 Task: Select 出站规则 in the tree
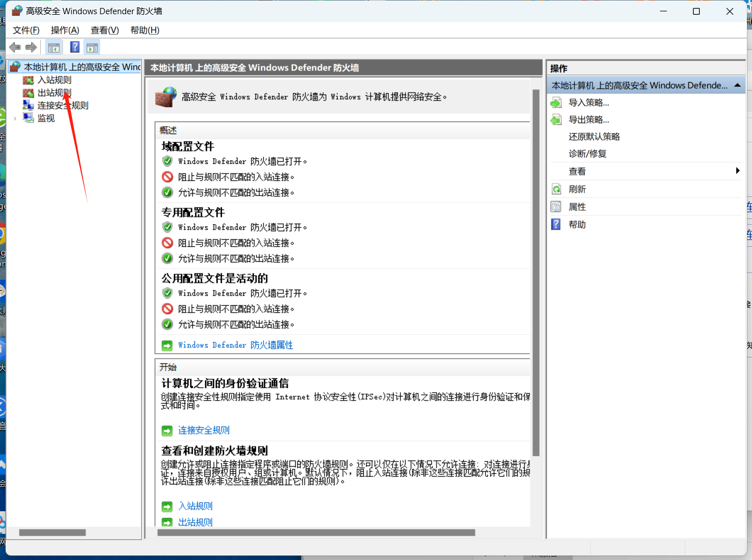point(54,92)
